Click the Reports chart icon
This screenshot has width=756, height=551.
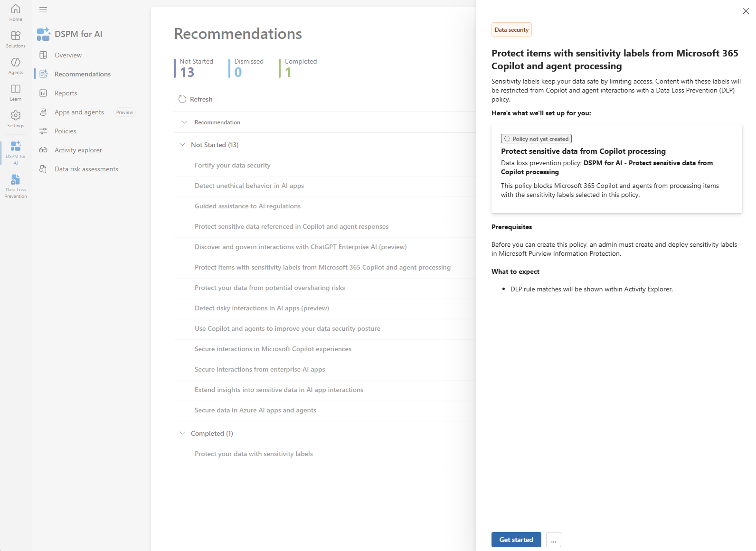click(43, 93)
